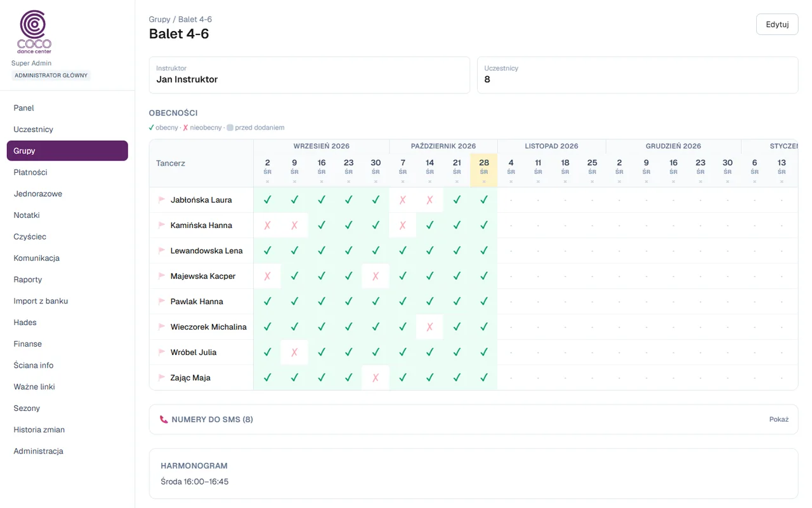Follow the Grupy breadcrumb link

tap(160, 20)
